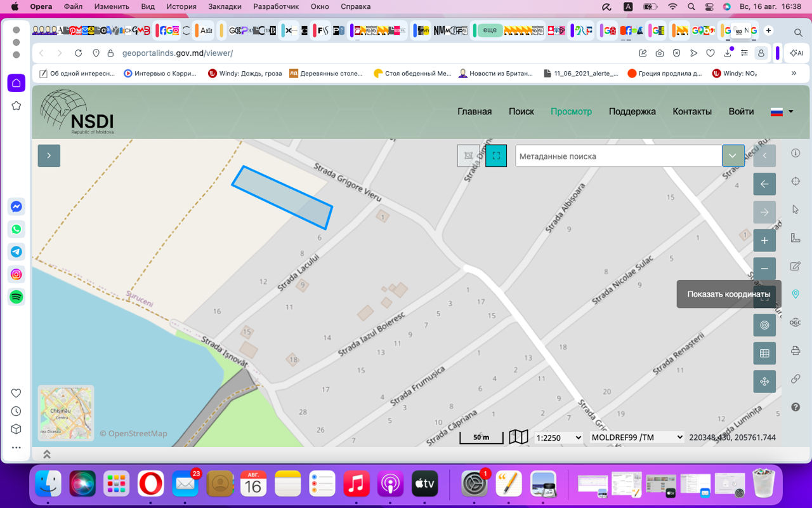The height and width of the screenshot is (508, 812).
Task: Click the concentric circles target button
Action: tap(764, 325)
